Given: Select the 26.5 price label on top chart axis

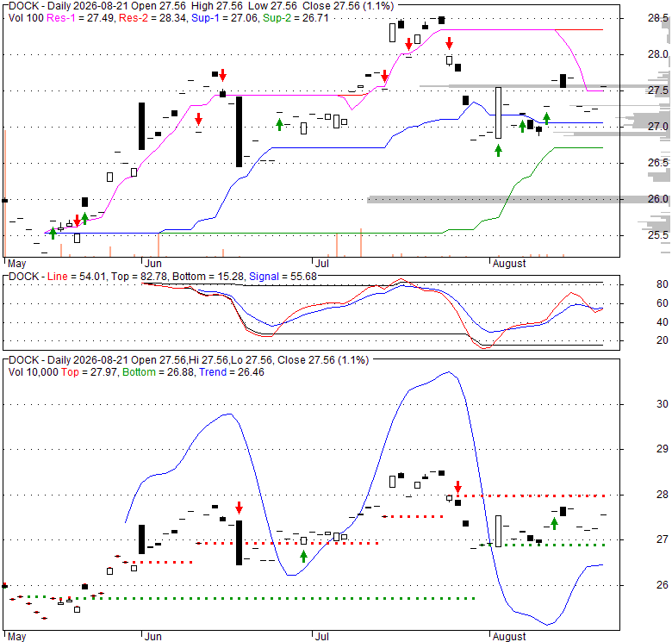Looking at the screenshot, I should pyautogui.click(x=658, y=163).
